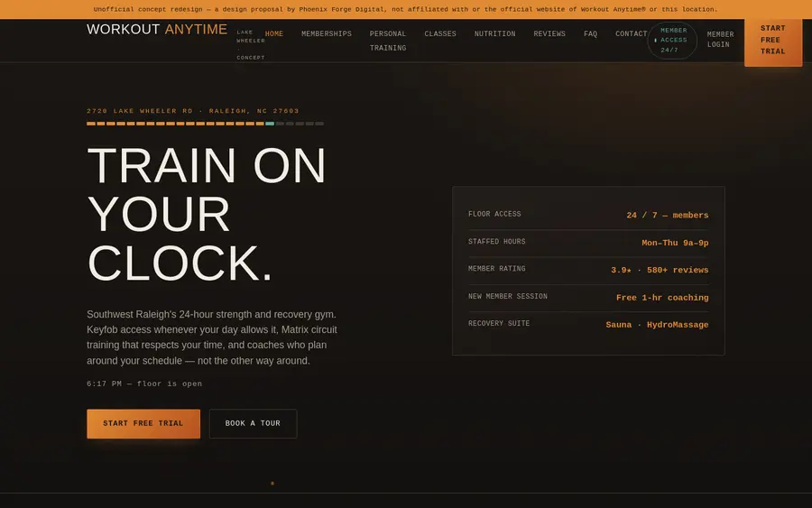Click the Member Access 24/7 badge
The width and height of the screenshot is (812, 508).
click(672, 41)
